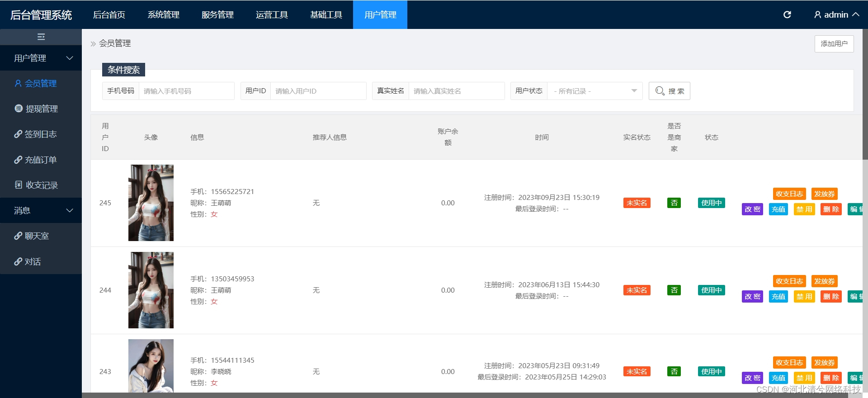
Task: Open 提现管理 in the sidebar
Action: 41,109
